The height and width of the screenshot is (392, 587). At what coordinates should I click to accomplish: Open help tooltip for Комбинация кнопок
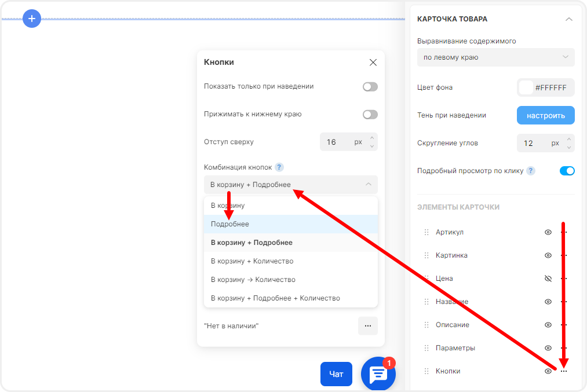(x=279, y=167)
